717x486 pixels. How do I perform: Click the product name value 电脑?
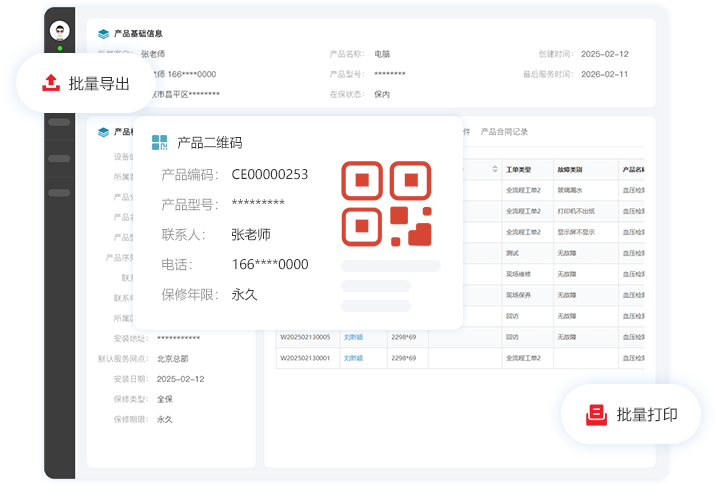coord(382,54)
